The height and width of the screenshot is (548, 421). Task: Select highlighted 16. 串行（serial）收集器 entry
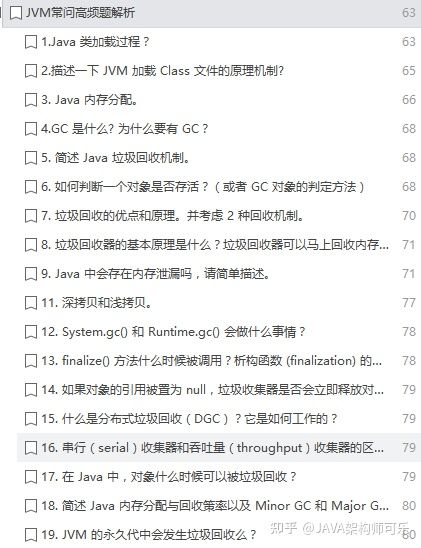[219, 448]
